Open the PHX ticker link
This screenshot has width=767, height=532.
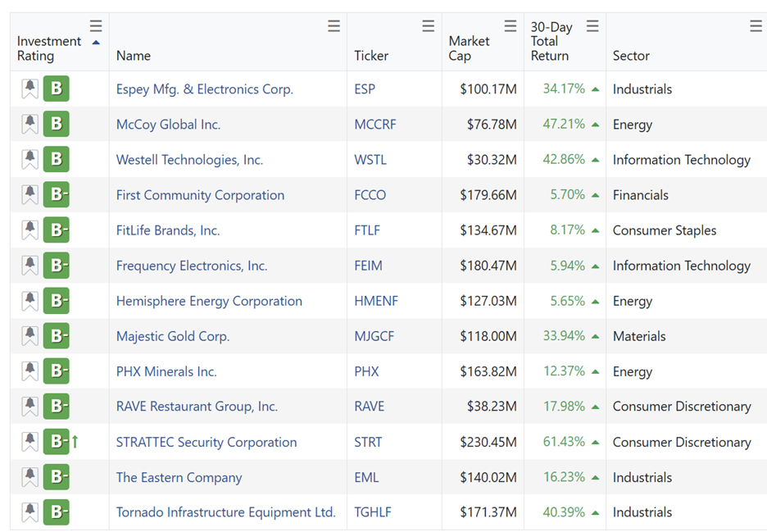click(366, 371)
